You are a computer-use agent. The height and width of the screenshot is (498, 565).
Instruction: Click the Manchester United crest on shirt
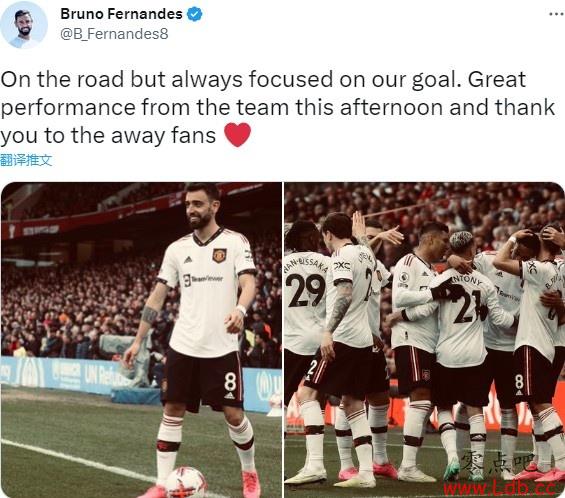coord(219,255)
